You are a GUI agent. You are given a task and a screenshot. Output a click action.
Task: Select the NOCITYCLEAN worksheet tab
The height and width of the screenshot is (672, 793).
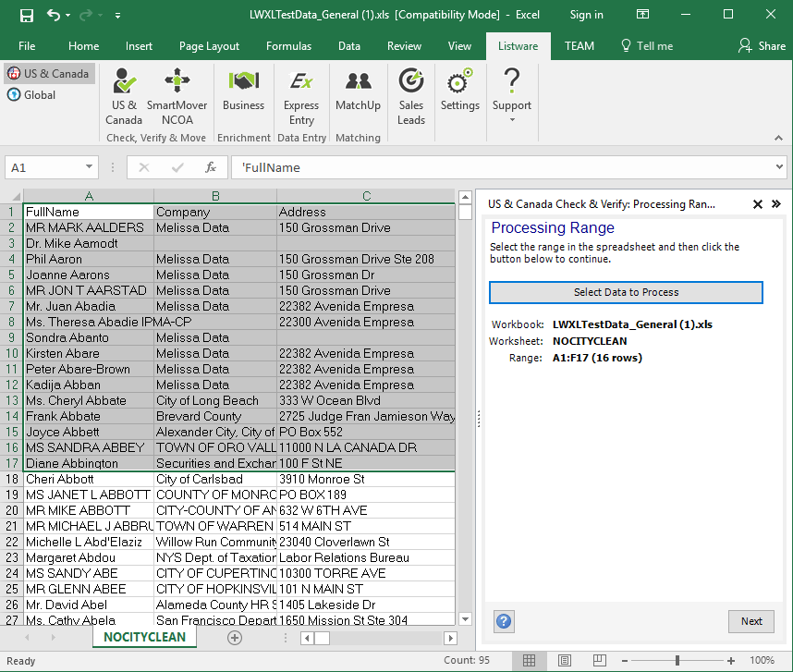pos(144,637)
